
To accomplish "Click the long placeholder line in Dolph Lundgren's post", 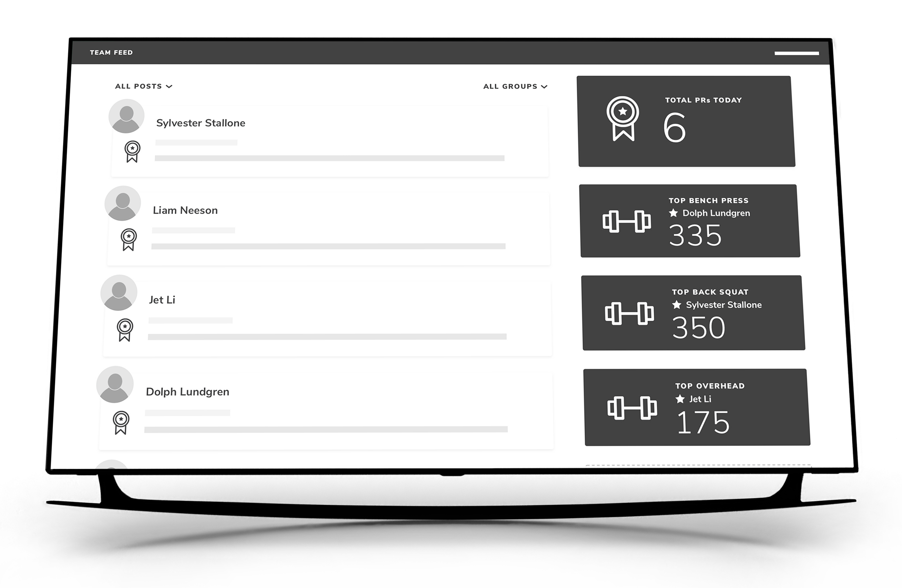I will click(326, 430).
